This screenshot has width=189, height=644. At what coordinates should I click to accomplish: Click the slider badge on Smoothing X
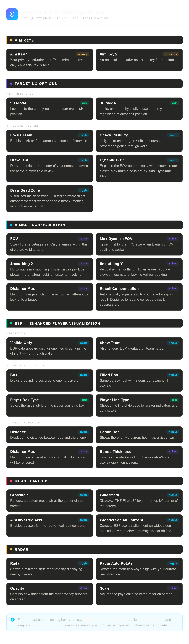point(83,264)
